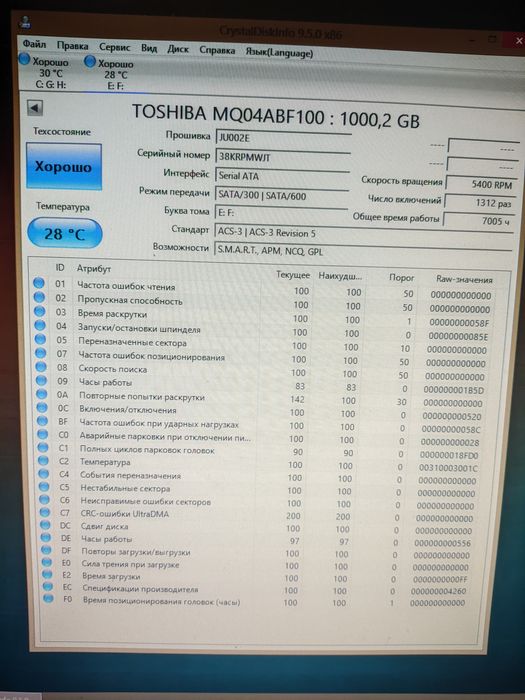
Task: Click status icon for attribute C0
Action: tap(43, 434)
